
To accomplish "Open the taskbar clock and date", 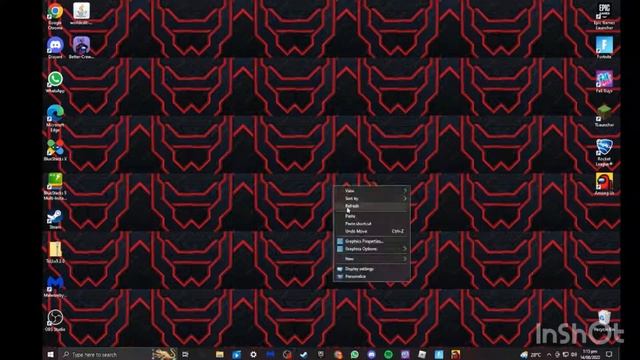I will tap(590, 354).
